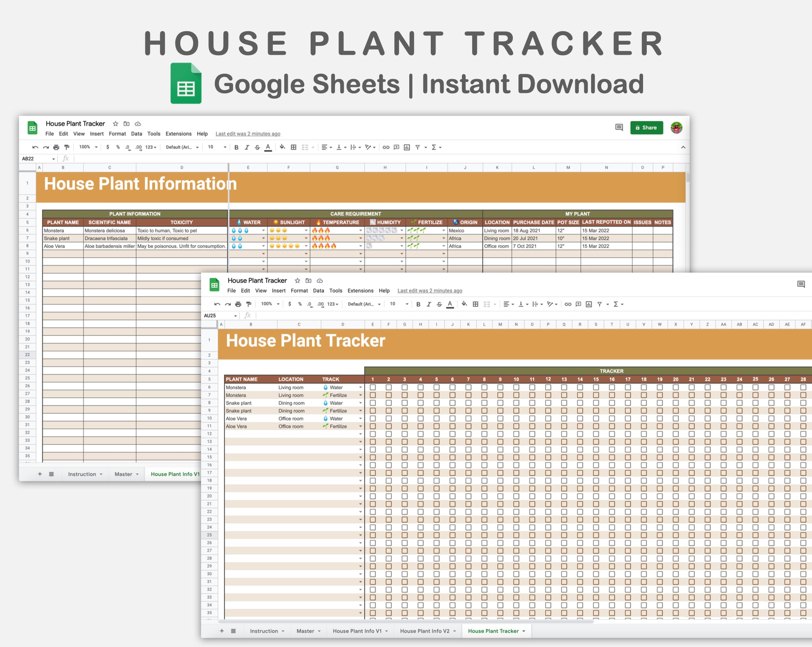Click the insert link icon in back toolbar
The width and height of the screenshot is (812, 647).
[386, 147]
